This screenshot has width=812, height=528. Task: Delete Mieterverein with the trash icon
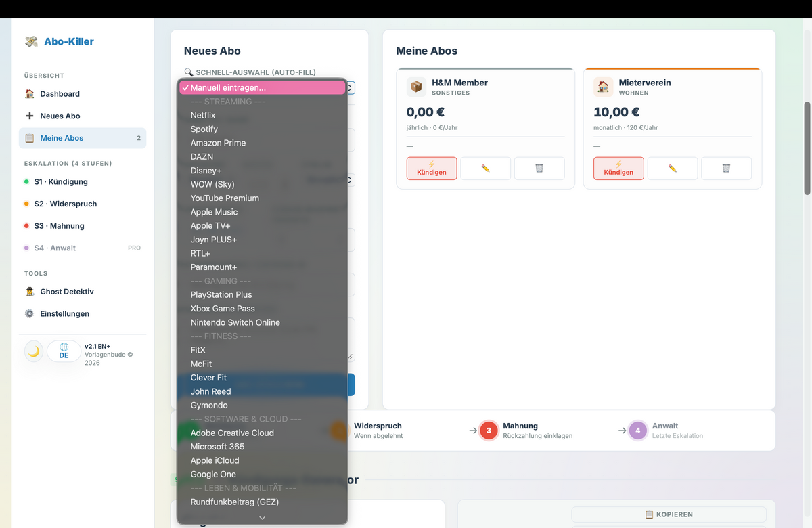[726, 169]
